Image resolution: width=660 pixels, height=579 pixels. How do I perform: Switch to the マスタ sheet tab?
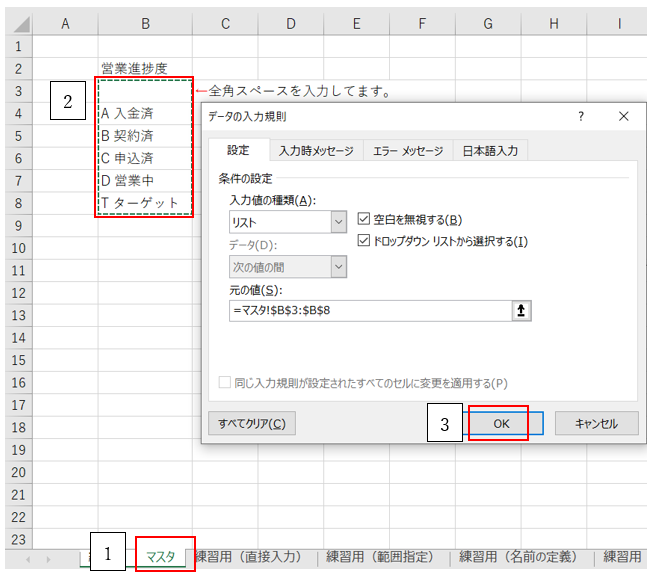coord(160,557)
